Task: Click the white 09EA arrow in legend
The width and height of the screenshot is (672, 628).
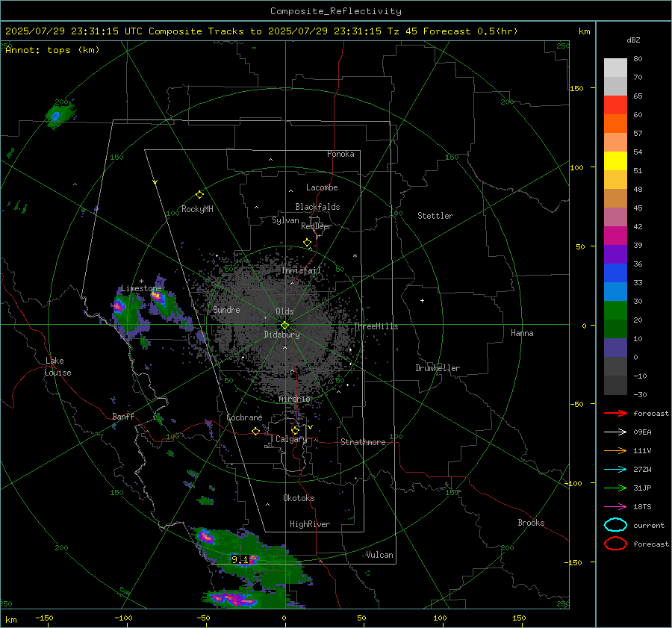Action: pyautogui.click(x=615, y=432)
